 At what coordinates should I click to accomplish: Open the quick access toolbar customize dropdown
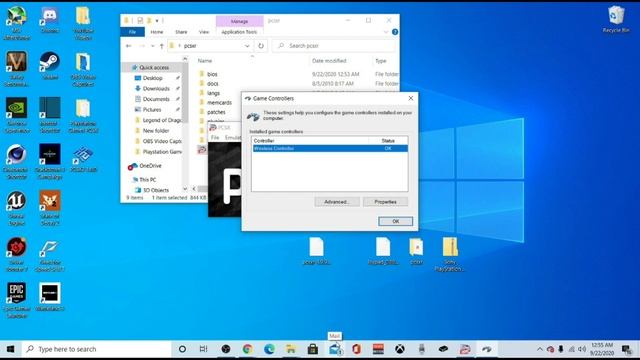(x=157, y=20)
